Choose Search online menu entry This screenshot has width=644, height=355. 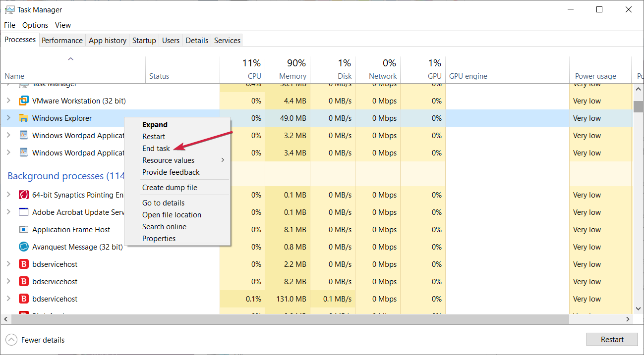click(x=177, y=227)
